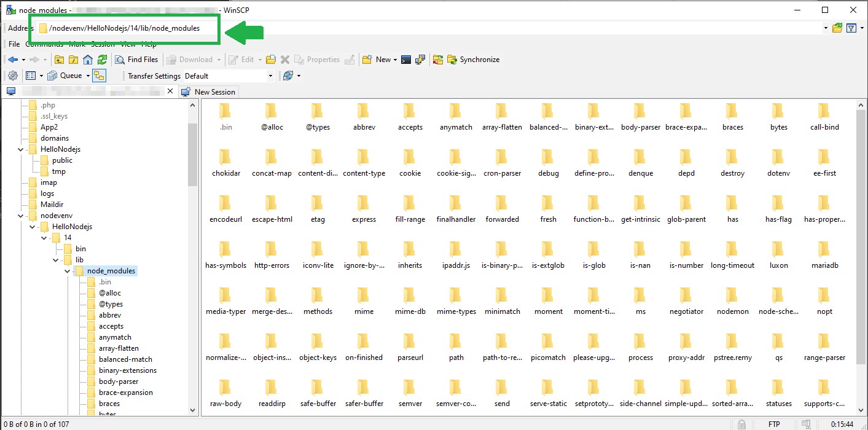
Task: Click the Compare Directories icon
Action: (x=438, y=60)
